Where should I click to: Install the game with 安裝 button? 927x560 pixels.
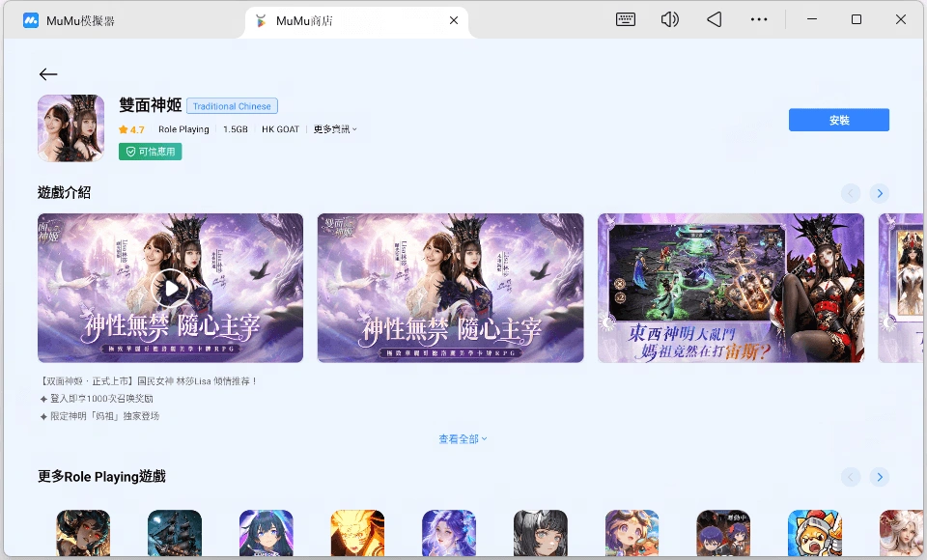coord(838,120)
